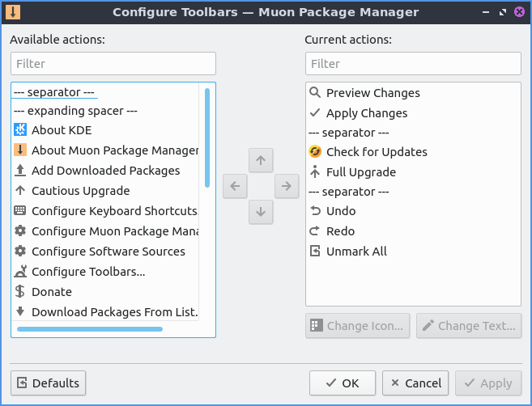Select the Add Downloaded Packages icon

tap(20, 171)
